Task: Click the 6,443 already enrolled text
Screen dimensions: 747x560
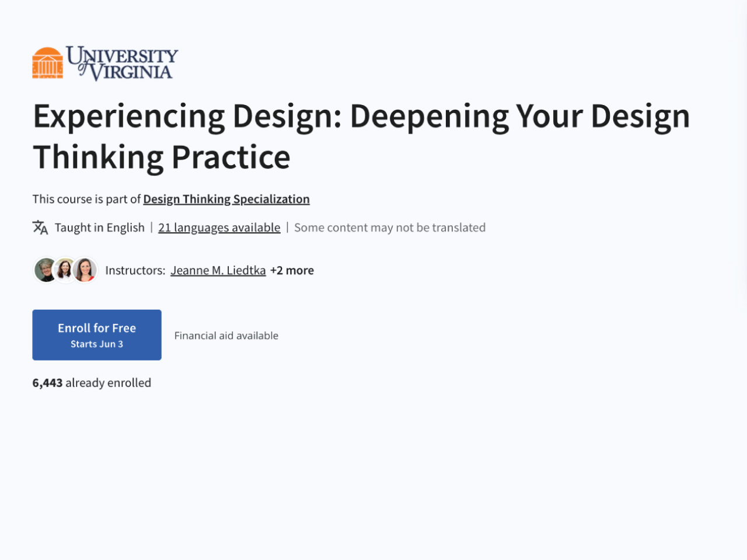Action: click(92, 383)
